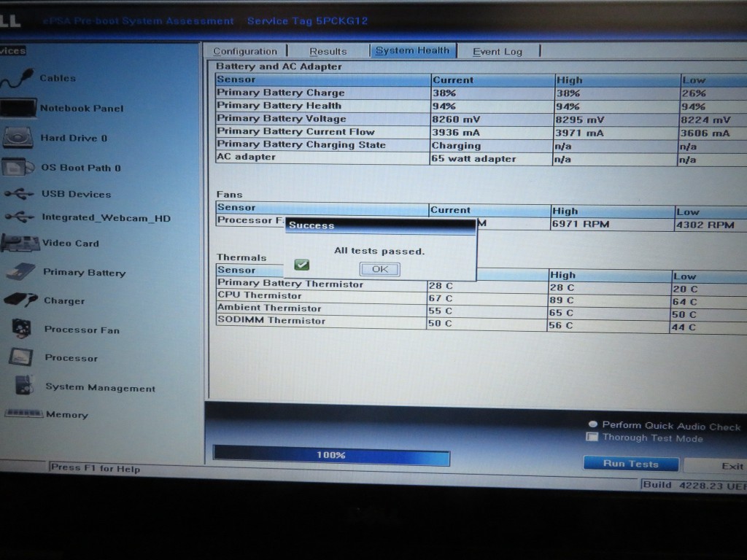Click the Build 4228.23 version text
Screen dimensions: 747x560
(694, 485)
